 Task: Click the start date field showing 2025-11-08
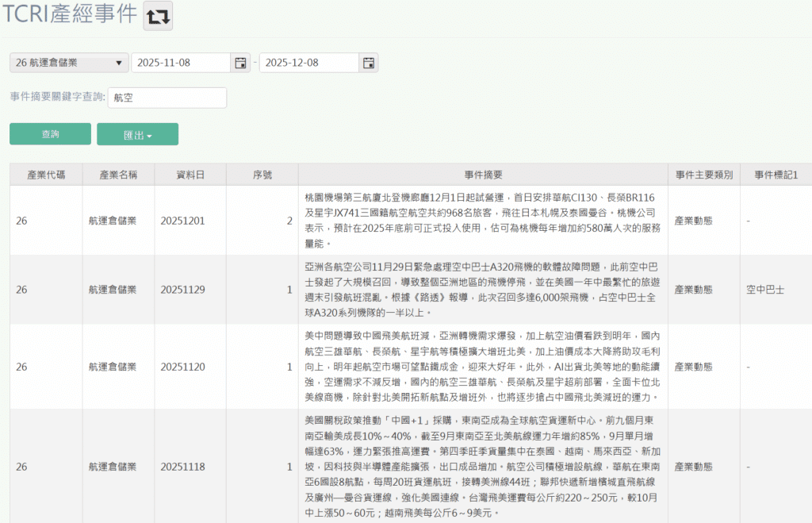click(181, 63)
